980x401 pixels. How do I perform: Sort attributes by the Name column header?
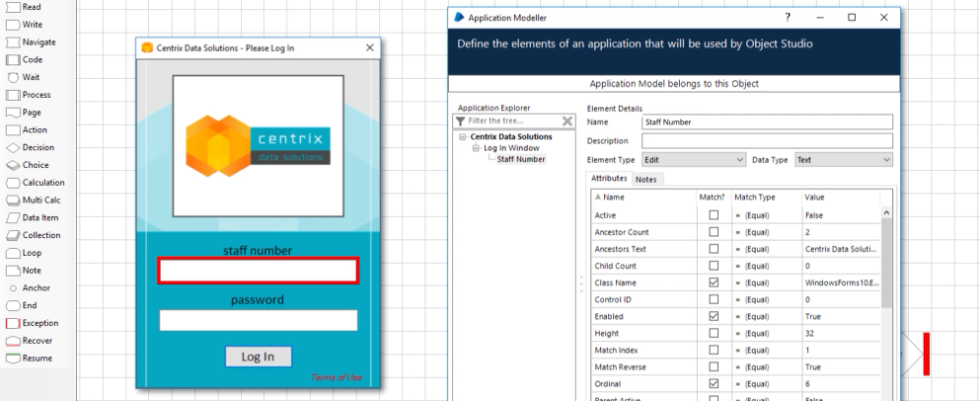pyautogui.click(x=643, y=198)
